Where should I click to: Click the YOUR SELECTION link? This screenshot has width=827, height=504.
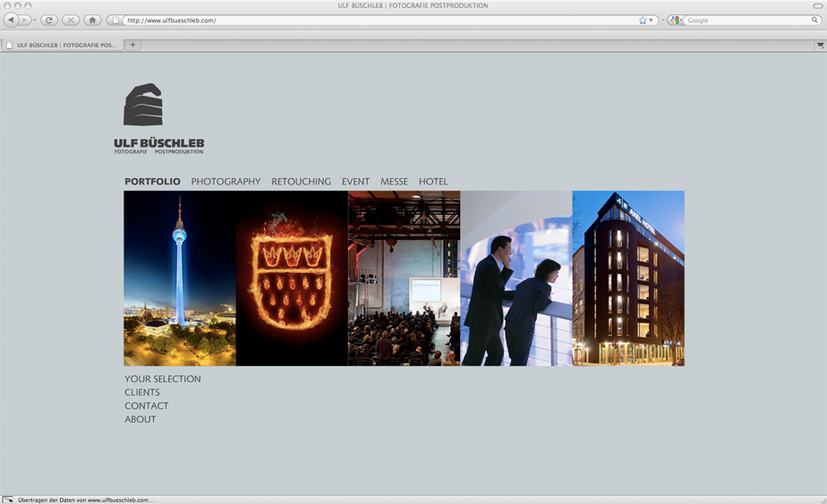(x=162, y=379)
